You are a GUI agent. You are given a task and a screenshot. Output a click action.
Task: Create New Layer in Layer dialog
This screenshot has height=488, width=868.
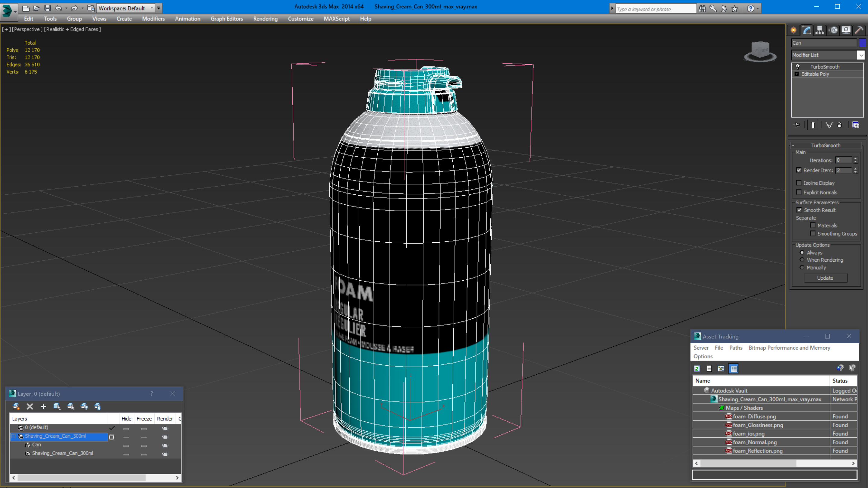pyautogui.click(x=16, y=406)
